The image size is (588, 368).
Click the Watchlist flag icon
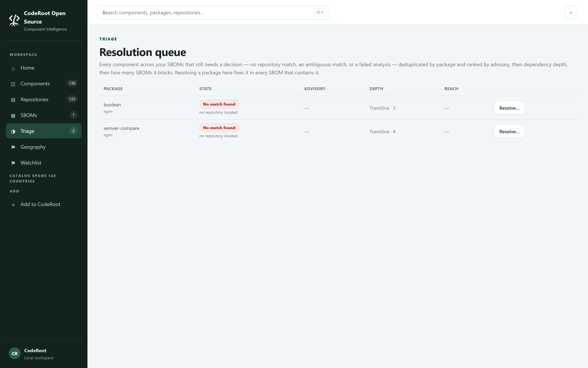tap(13, 163)
